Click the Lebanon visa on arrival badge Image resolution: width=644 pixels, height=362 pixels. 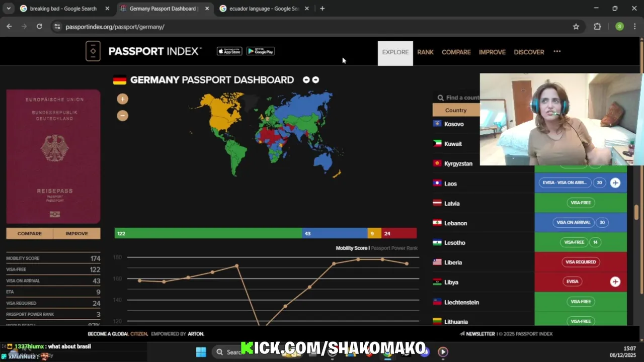573,222
